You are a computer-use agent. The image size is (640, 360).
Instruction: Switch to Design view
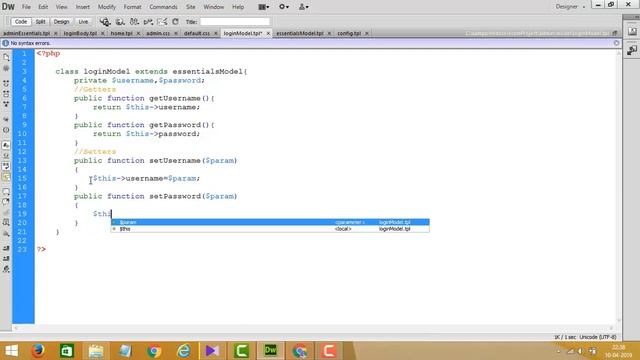point(61,22)
